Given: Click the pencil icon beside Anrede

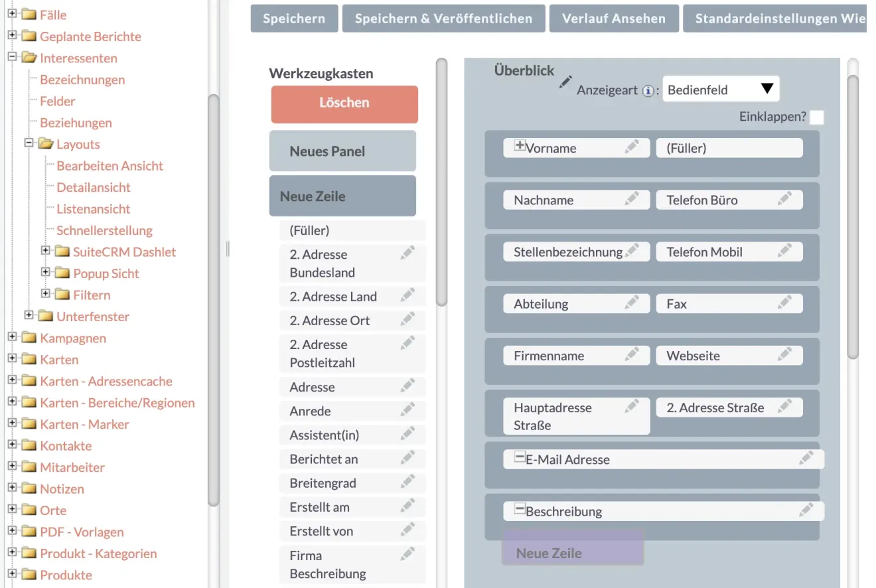Looking at the screenshot, I should click(x=408, y=409).
